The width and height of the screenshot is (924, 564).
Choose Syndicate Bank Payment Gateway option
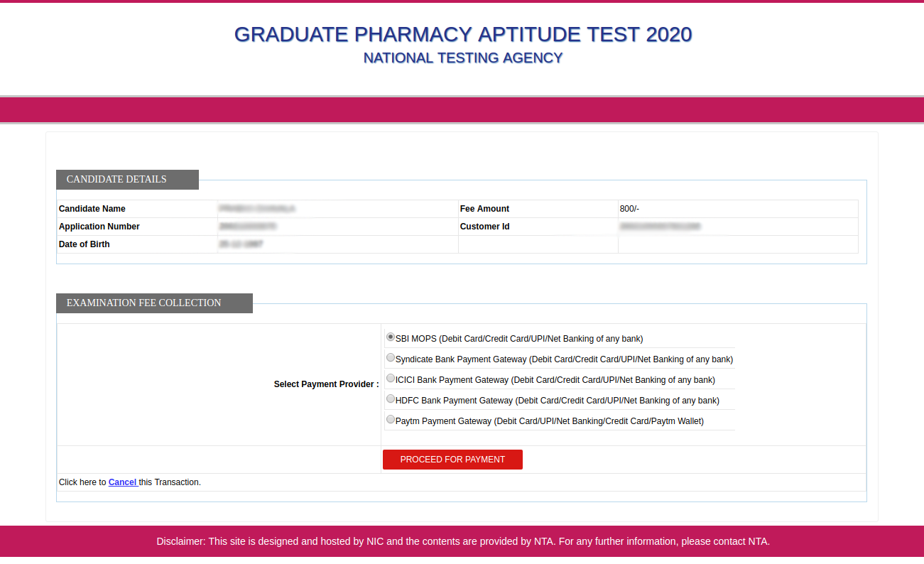click(x=391, y=357)
